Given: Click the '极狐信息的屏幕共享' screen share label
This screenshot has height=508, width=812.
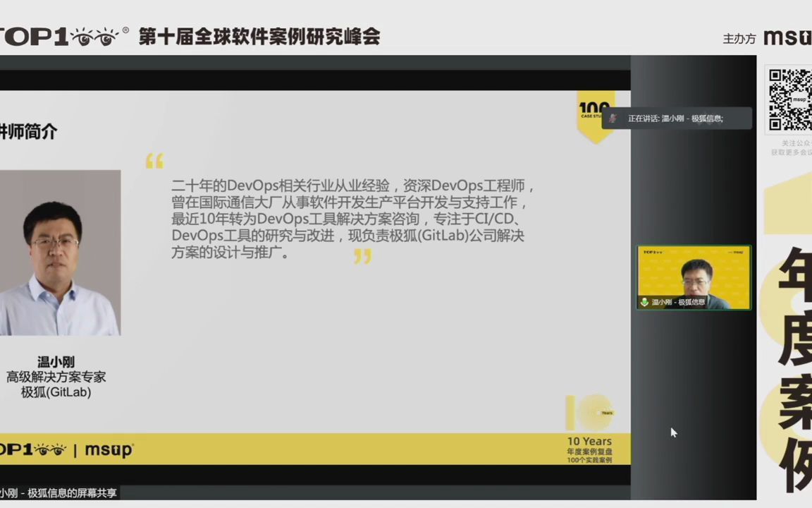Looking at the screenshot, I should [x=58, y=493].
